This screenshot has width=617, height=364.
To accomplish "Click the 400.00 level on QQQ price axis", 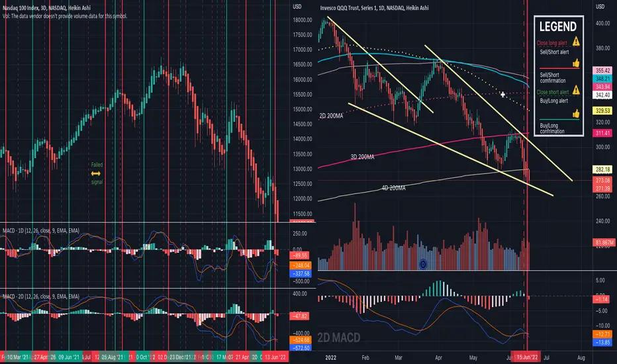I will [602, 24].
